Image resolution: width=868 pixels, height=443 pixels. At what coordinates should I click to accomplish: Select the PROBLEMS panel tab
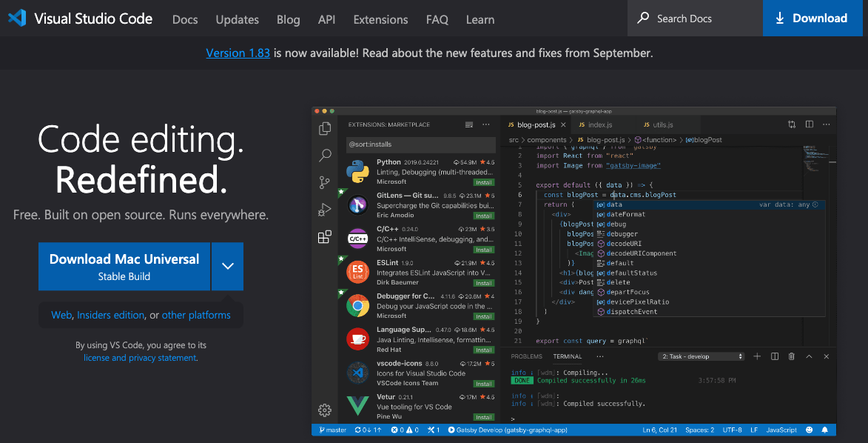tap(526, 356)
